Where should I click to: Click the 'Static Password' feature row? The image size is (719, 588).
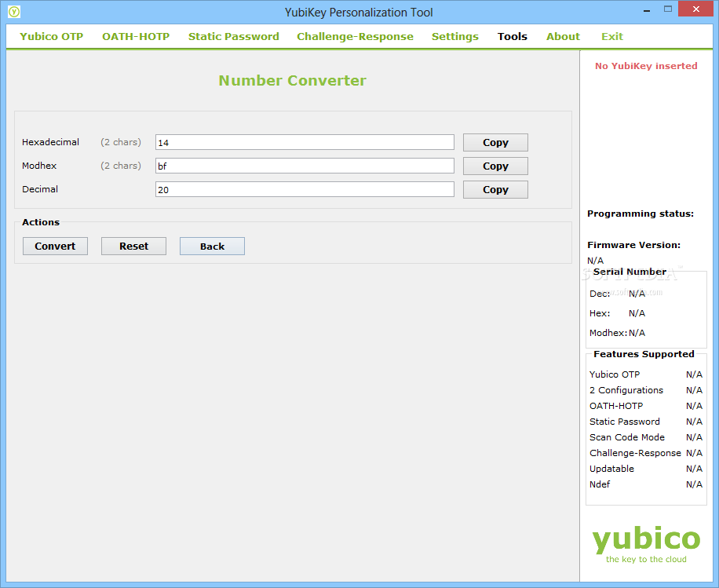pos(646,422)
